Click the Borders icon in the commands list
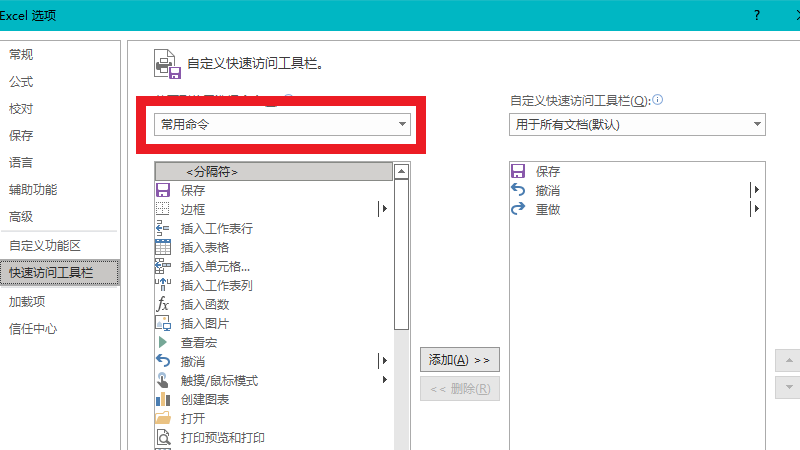The height and width of the screenshot is (450, 800). pyautogui.click(x=163, y=209)
